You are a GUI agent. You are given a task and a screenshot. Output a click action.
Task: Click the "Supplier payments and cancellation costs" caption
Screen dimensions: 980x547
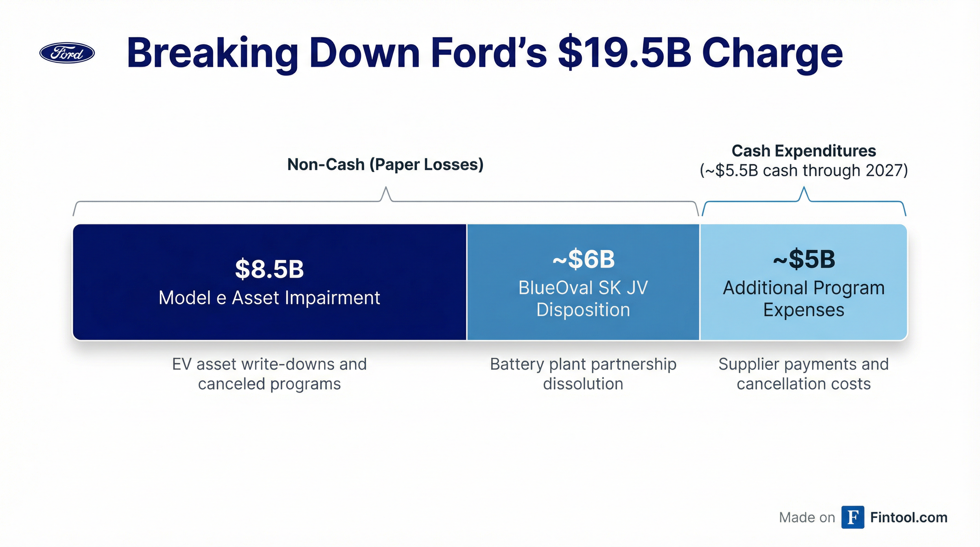(803, 374)
